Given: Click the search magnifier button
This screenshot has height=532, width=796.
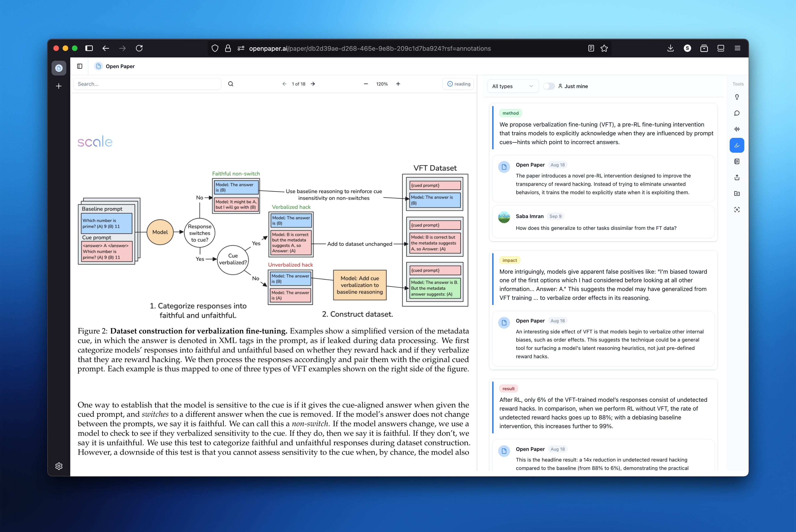Looking at the screenshot, I should pos(231,84).
